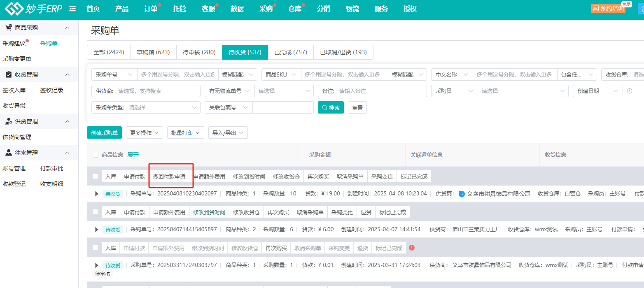The height and width of the screenshot is (288, 644).
Task: Click the 往来管理 user icon
Action: coord(8,153)
